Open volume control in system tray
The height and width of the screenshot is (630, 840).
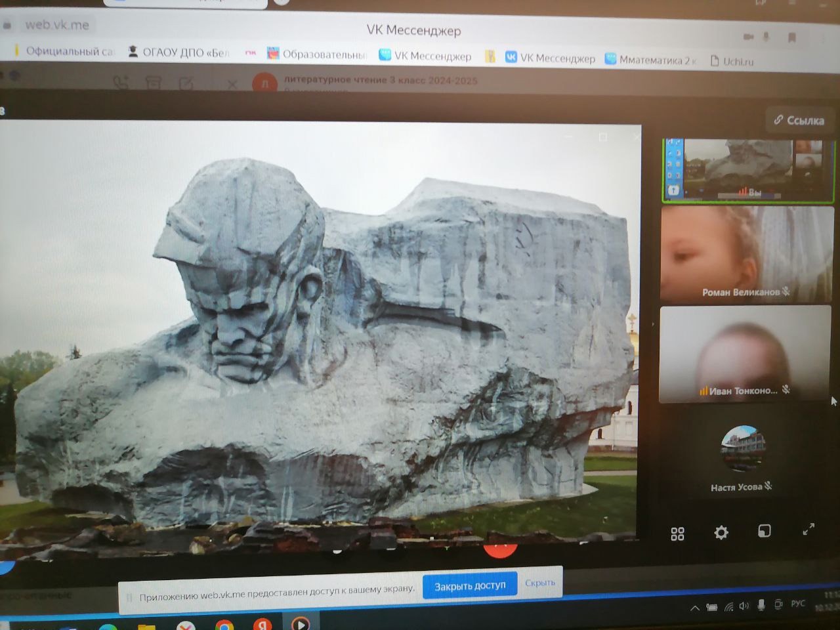(744, 606)
